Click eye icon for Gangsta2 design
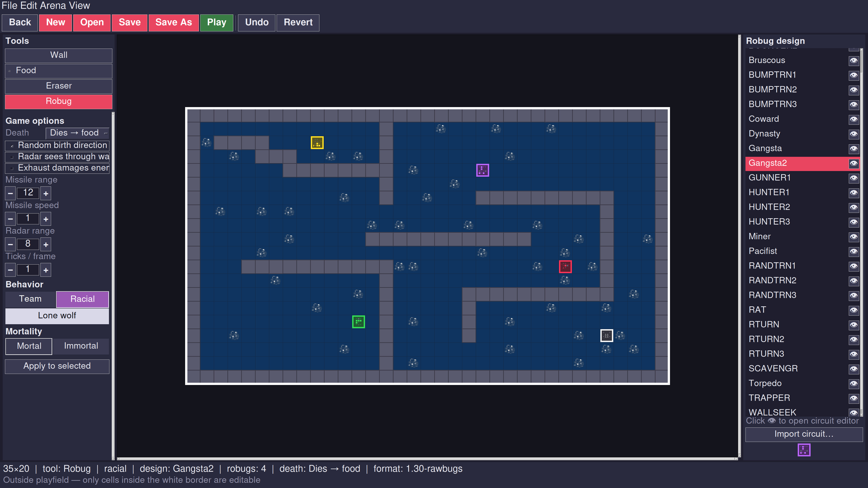This screenshot has height=488, width=868. pyautogui.click(x=853, y=163)
